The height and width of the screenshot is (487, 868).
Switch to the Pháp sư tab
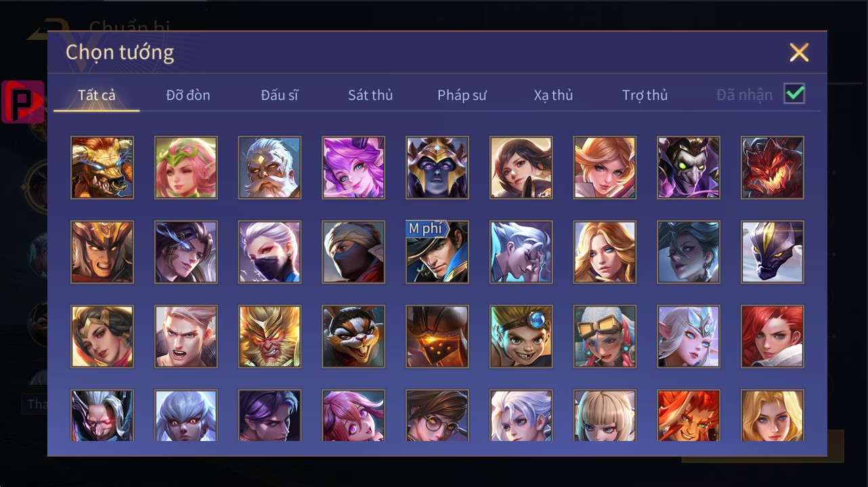point(462,95)
